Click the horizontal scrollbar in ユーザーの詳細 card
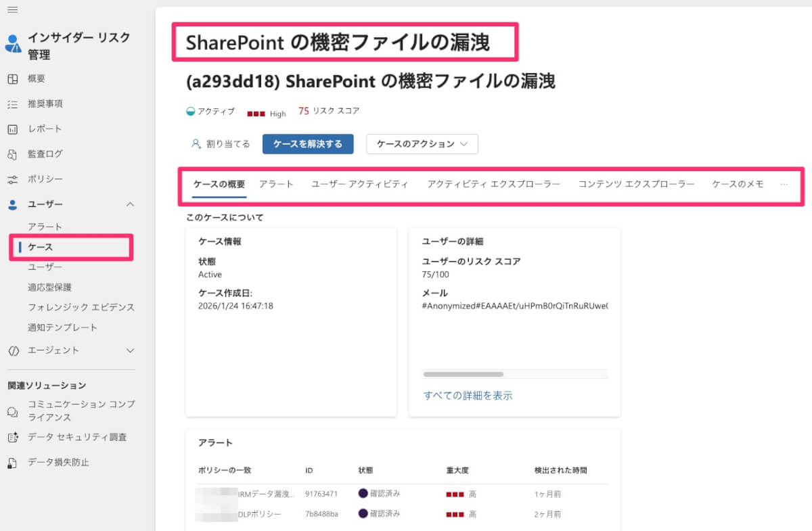Screen dimensions: 812x531 (463, 373)
